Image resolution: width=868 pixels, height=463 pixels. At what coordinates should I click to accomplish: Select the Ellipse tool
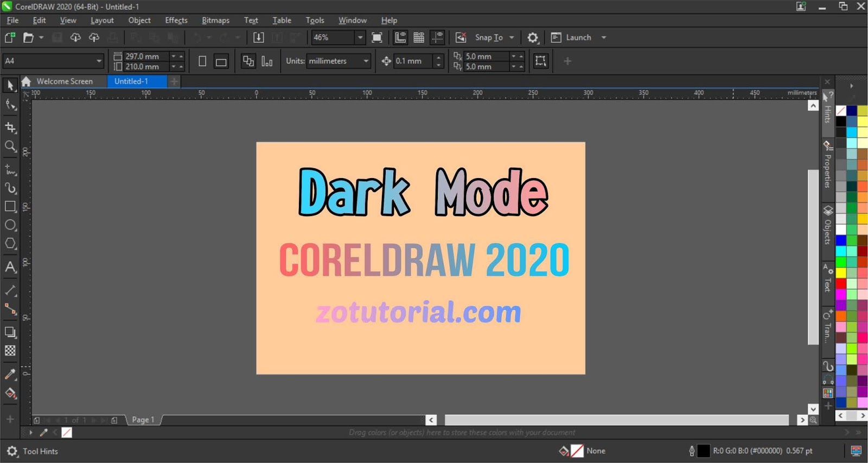pos(10,225)
